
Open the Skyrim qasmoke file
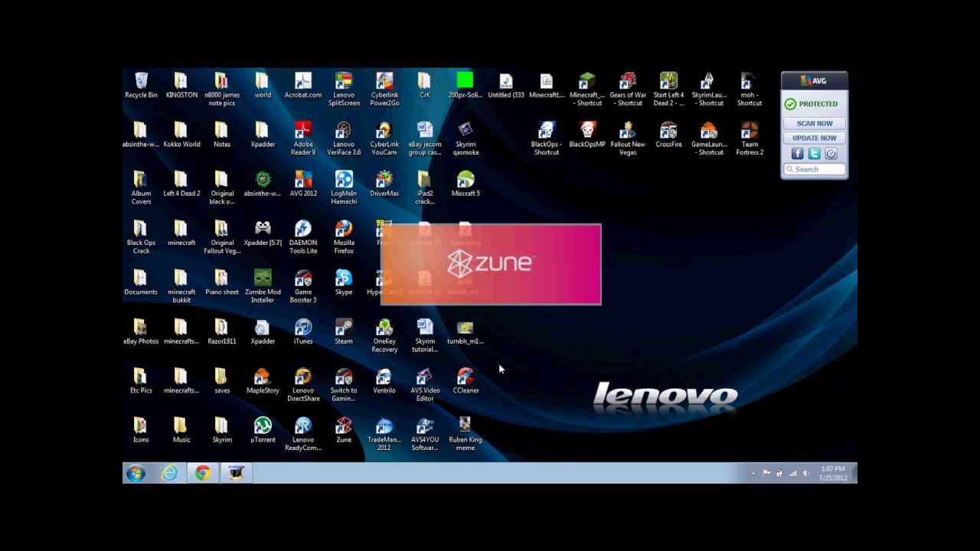point(465,139)
